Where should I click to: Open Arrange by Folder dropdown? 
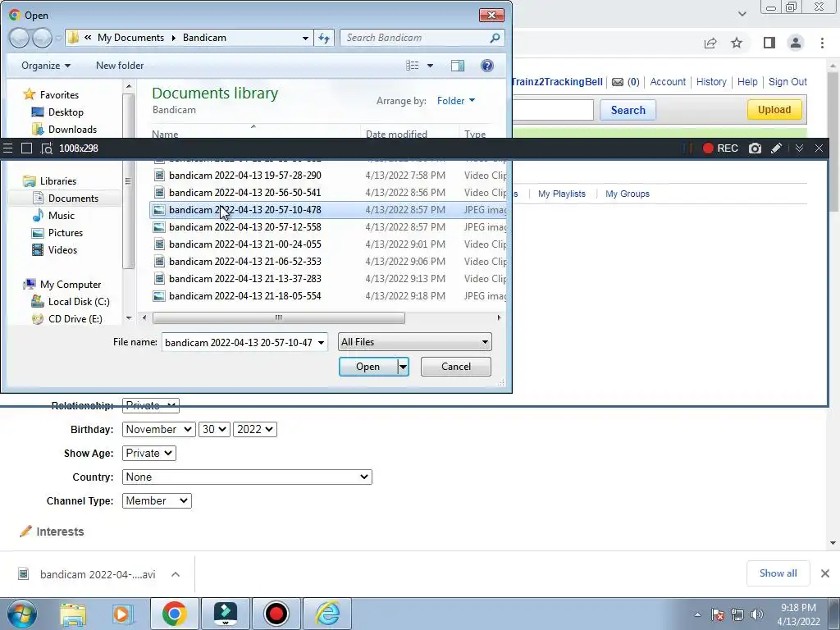(456, 101)
